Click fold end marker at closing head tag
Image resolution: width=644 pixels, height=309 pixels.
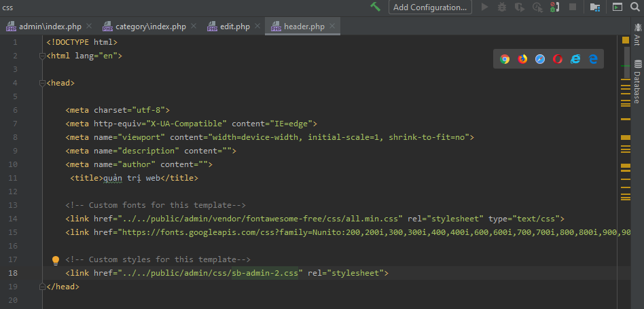(42, 287)
